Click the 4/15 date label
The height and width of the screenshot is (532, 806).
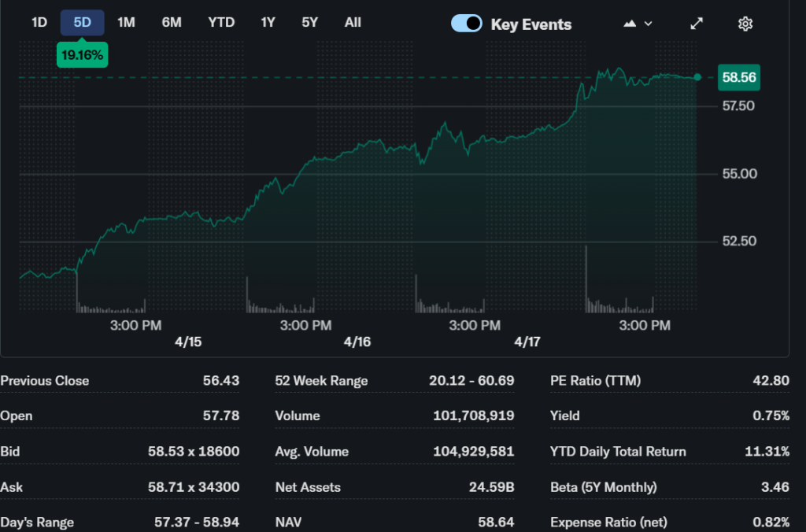coord(187,342)
